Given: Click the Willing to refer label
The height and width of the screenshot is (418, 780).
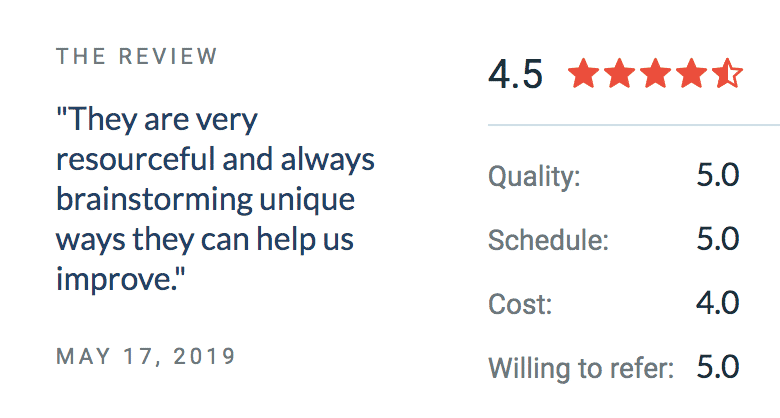Looking at the screenshot, I should tap(581, 367).
